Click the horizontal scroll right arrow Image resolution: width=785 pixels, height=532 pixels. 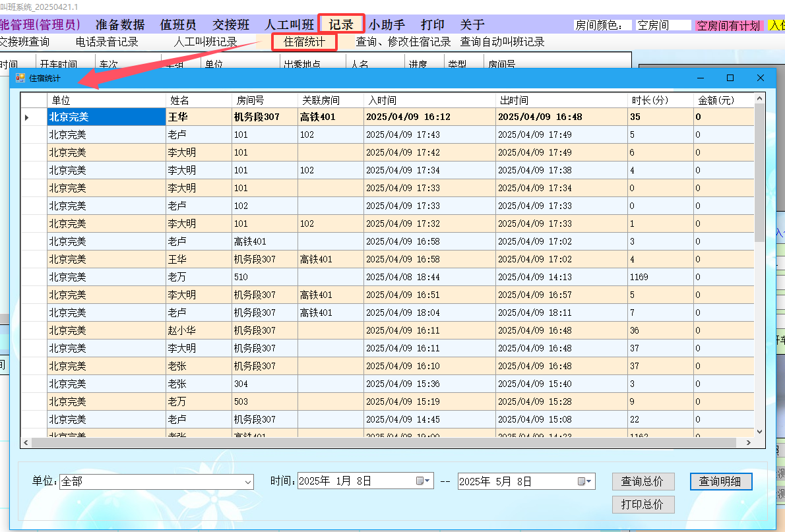[749, 442]
